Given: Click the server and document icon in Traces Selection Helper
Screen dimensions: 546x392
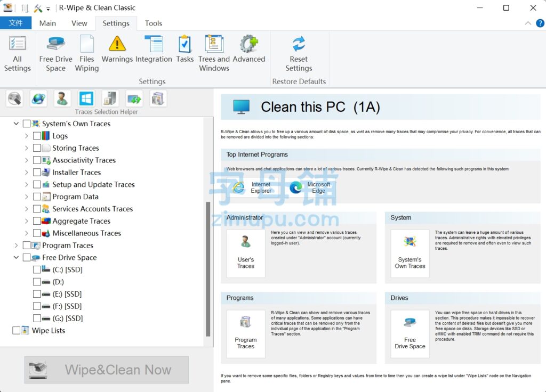Looking at the screenshot, I should pos(110,99).
